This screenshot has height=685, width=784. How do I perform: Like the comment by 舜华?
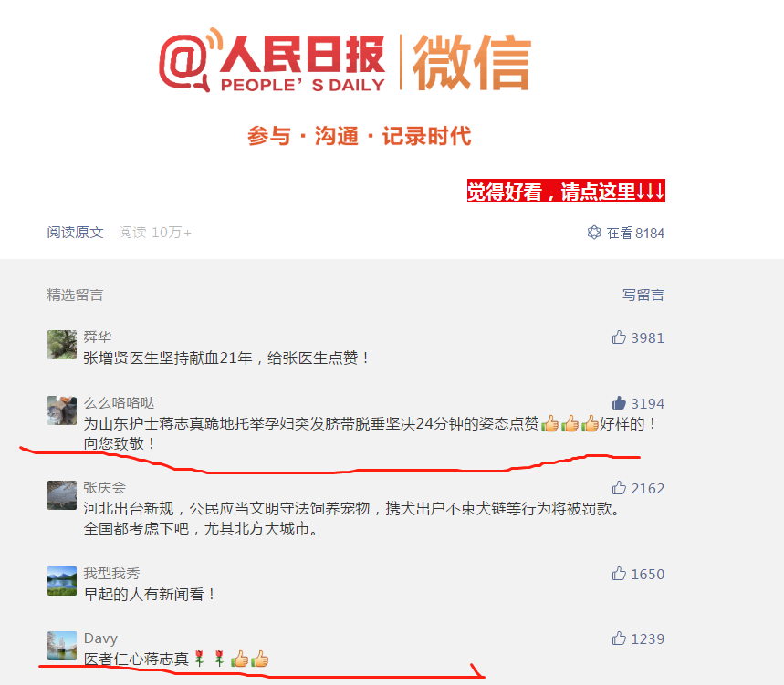619,337
